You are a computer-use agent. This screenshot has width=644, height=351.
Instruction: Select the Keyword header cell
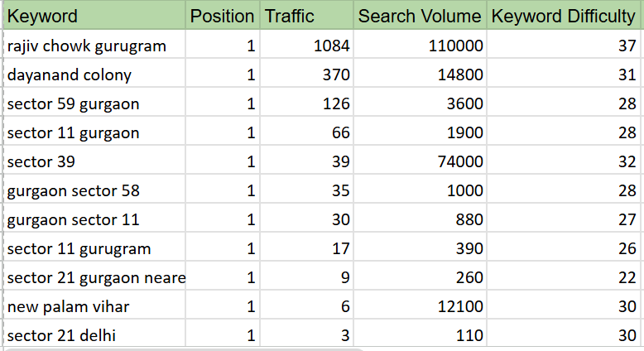(94, 16)
